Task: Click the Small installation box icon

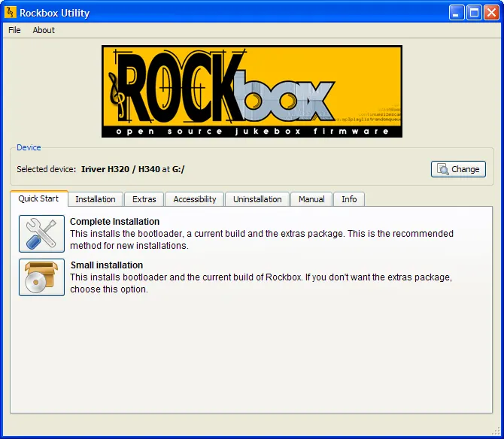Action: (x=41, y=277)
